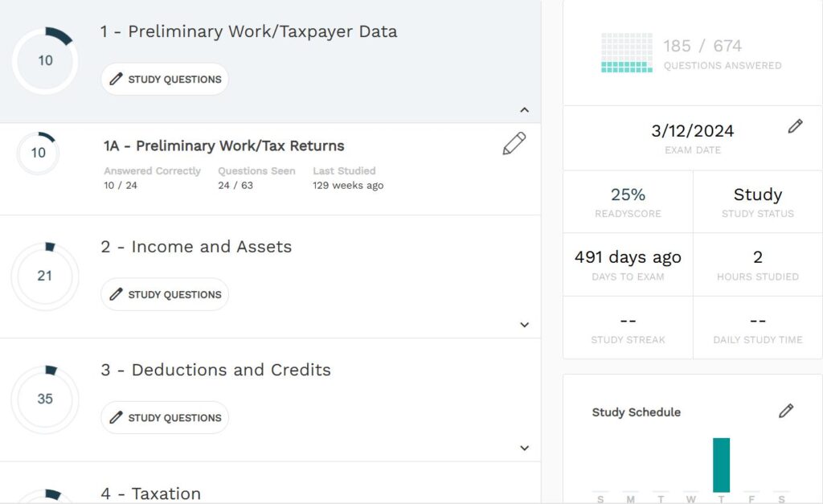Open the 25% ReadyScore tile
This screenshot has height=504, width=823.
628,202
